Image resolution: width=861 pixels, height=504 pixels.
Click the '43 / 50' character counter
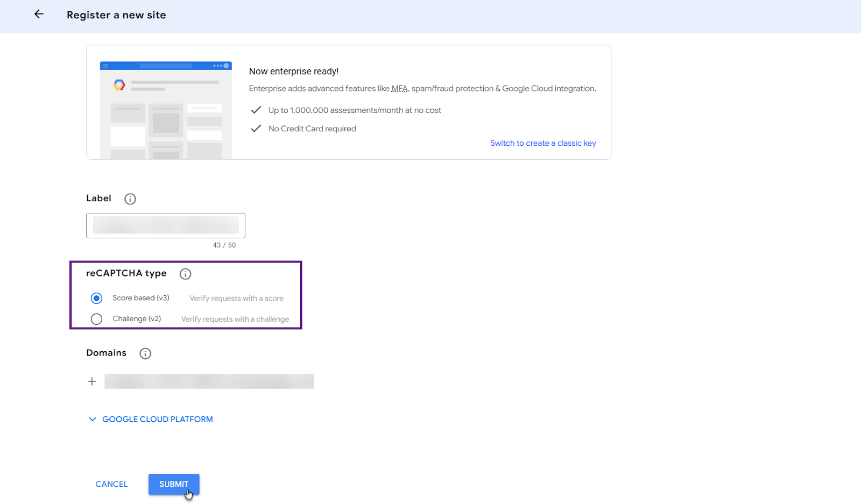[x=224, y=245]
